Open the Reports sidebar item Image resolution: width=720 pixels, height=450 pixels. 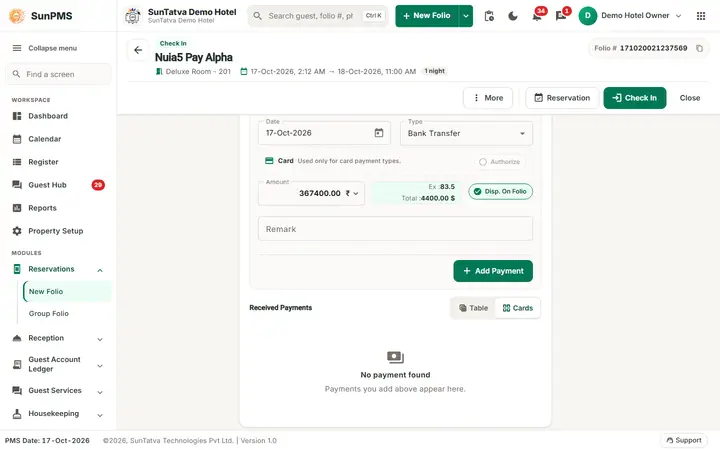coord(58,208)
